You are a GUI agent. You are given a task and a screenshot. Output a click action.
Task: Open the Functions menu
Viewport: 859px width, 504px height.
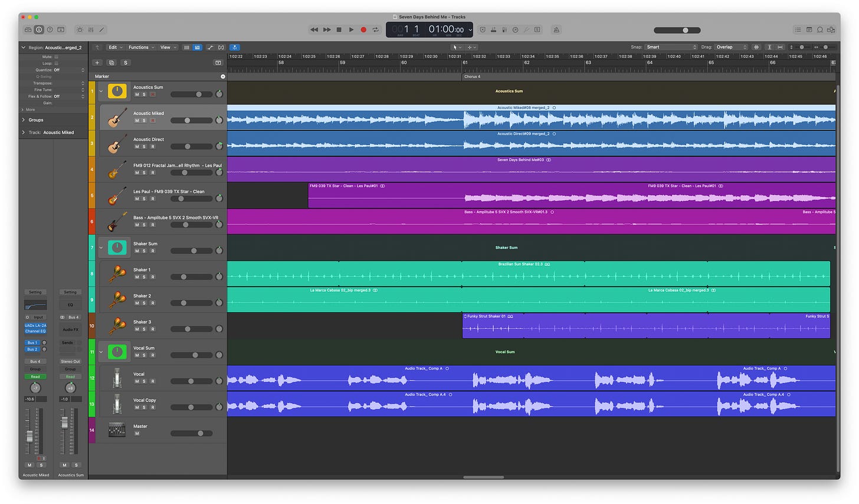pos(141,47)
